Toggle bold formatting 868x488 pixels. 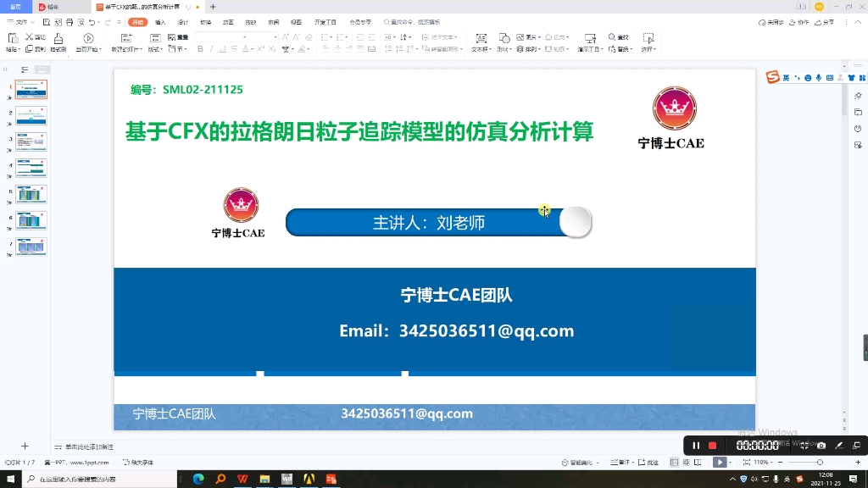pyautogui.click(x=200, y=47)
